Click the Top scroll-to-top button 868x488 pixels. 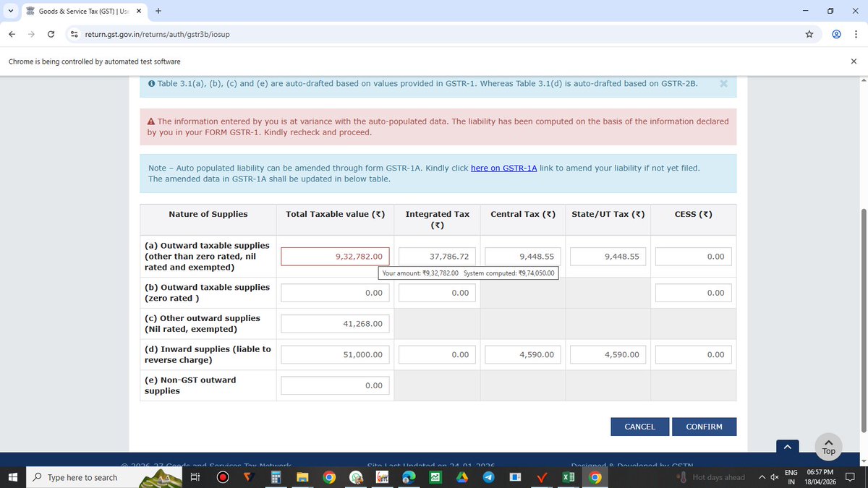click(829, 446)
